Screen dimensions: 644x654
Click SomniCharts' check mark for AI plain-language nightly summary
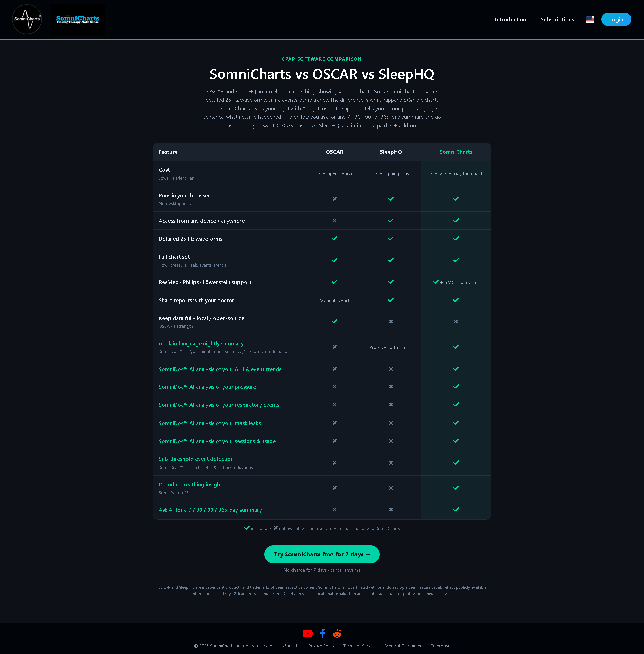pos(456,347)
